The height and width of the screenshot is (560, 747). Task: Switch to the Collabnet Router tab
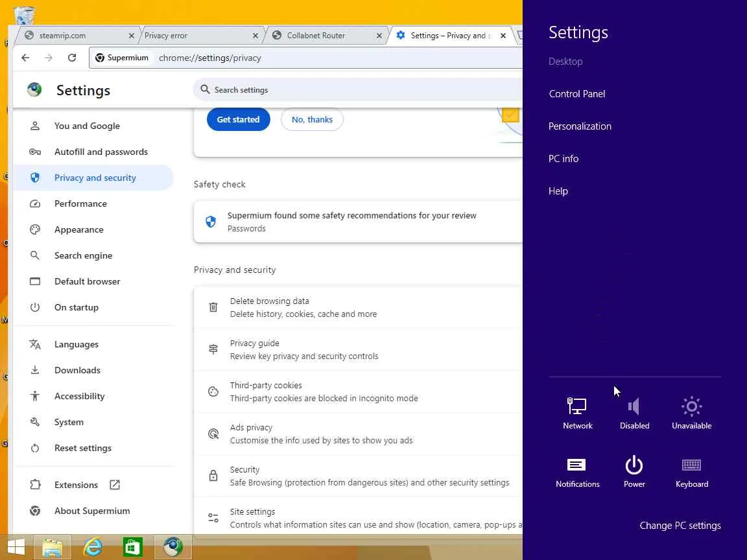click(x=326, y=36)
